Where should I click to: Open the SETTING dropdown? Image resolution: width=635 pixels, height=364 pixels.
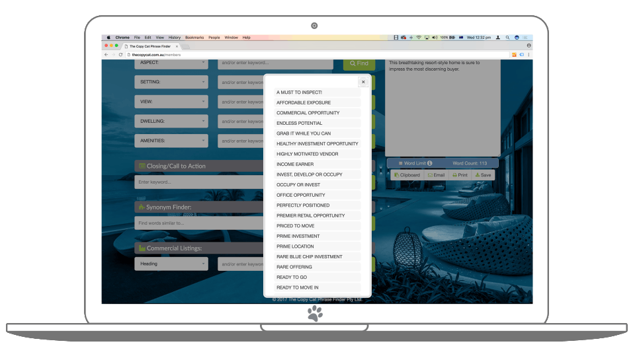tap(171, 82)
